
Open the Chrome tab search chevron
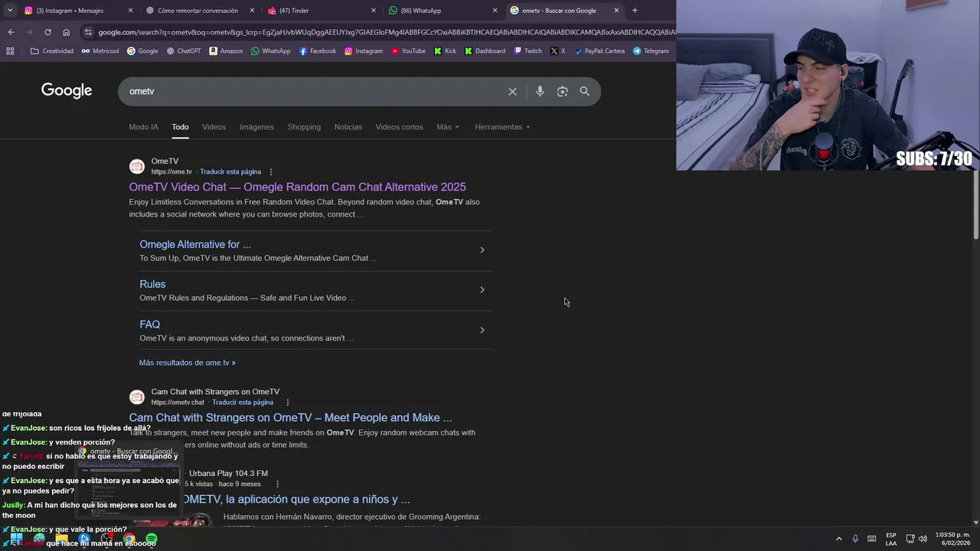click(x=10, y=11)
